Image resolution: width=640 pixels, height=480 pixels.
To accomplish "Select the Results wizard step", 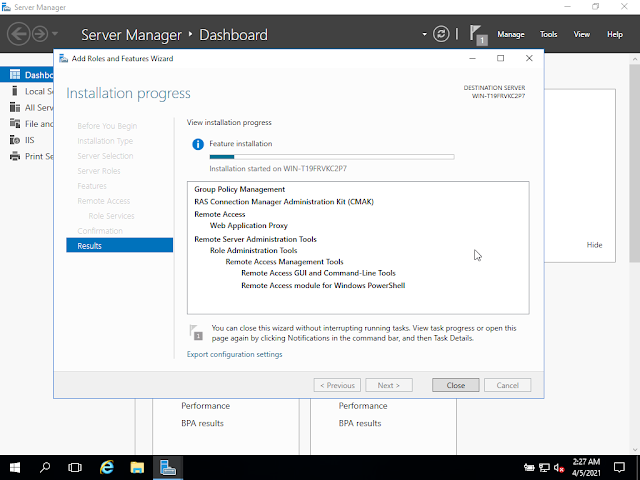I will [120, 246].
